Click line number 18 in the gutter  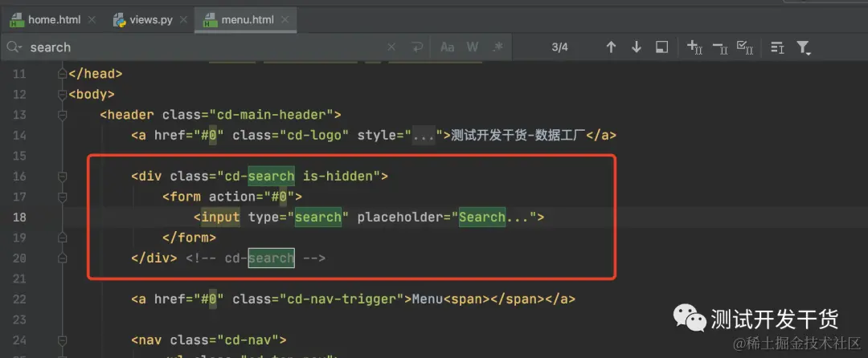click(x=19, y=217)
